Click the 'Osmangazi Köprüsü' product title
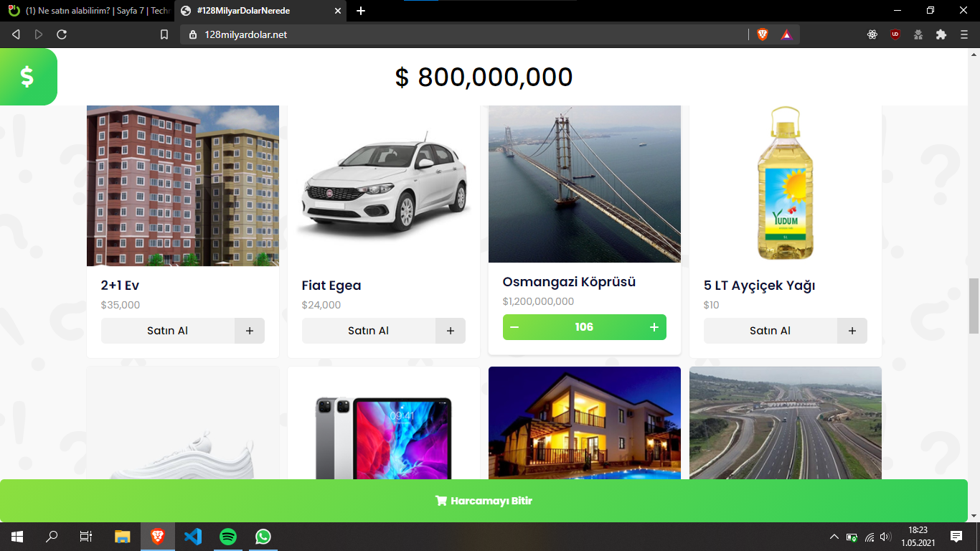Image resolution: width=980 pixels, height=551 pixels. (x=570, y=282)
